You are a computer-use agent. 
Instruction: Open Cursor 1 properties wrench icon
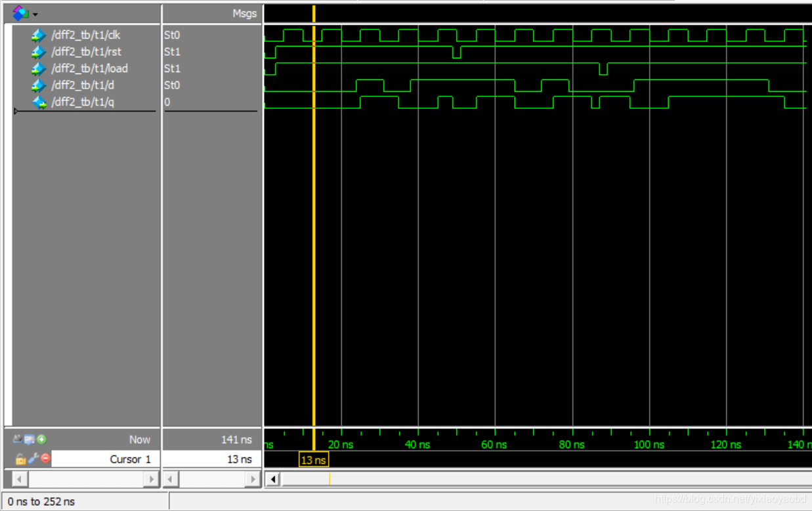33,459
